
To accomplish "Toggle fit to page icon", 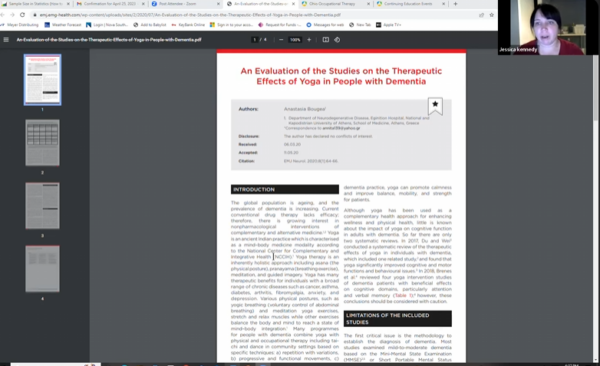I will click(x=326, y=39).
